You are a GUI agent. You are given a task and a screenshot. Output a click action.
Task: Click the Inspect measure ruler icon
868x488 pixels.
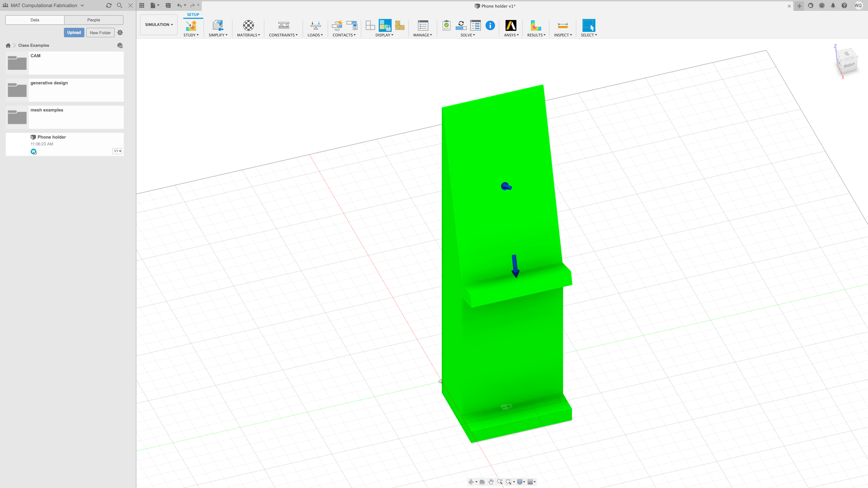[x=563, y=26]
